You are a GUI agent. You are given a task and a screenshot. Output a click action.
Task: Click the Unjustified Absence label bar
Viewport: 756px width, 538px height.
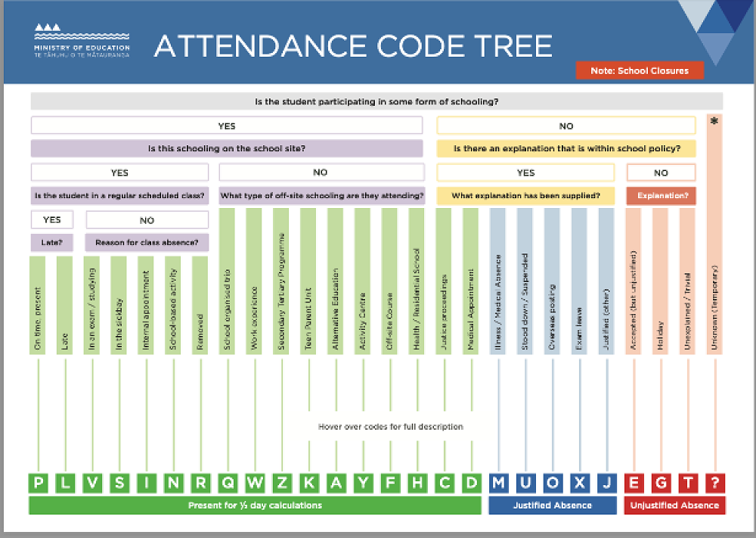point(674,505)
